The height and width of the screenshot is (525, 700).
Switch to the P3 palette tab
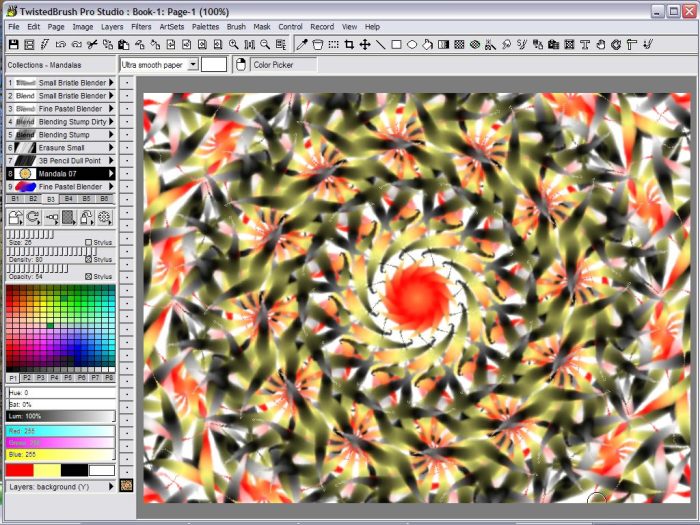click(40, 378)
